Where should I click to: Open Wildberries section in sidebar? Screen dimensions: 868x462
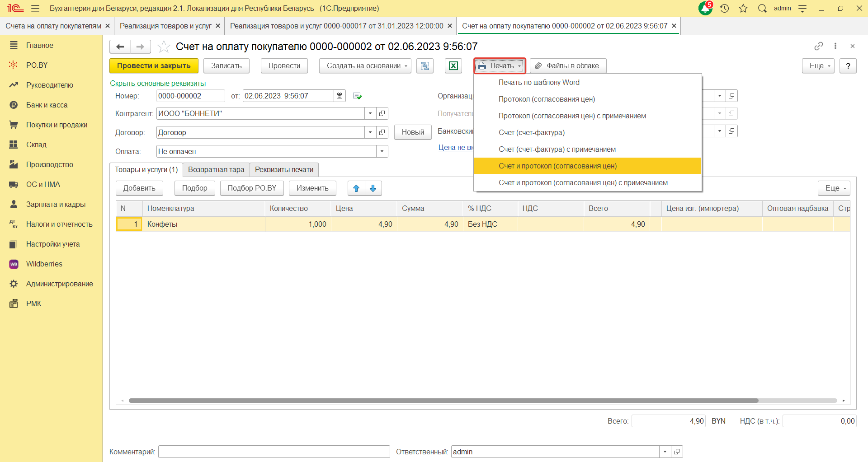(44, 264)
